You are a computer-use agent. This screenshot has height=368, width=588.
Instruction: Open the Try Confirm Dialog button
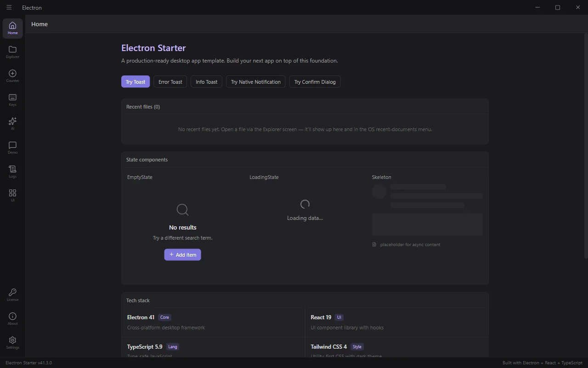(x=315, y=82)
